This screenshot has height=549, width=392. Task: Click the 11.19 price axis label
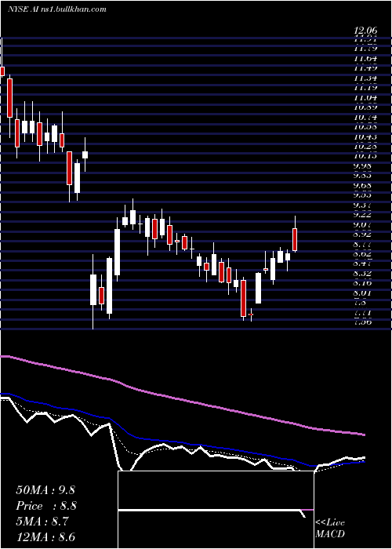(365, 88)
